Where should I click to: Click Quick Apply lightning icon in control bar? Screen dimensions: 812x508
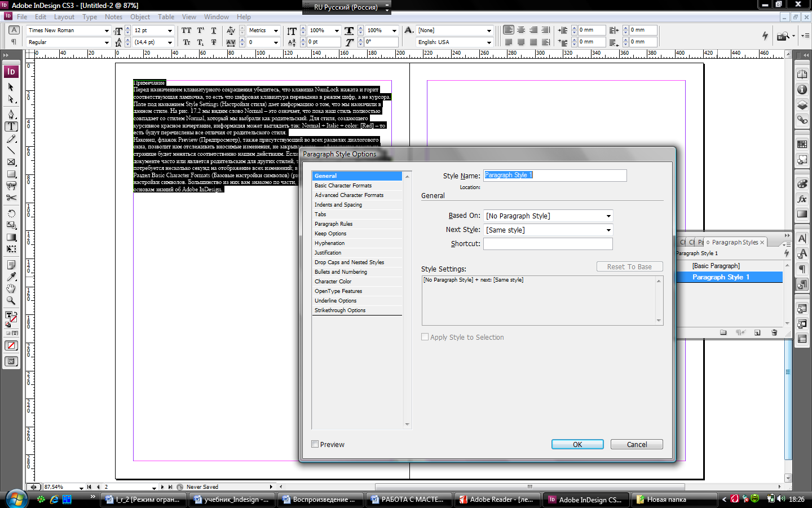pos(765,36)
